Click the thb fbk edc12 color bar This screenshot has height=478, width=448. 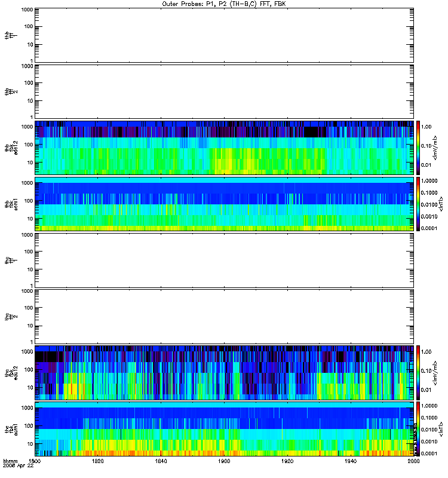[x=418, y=148]
